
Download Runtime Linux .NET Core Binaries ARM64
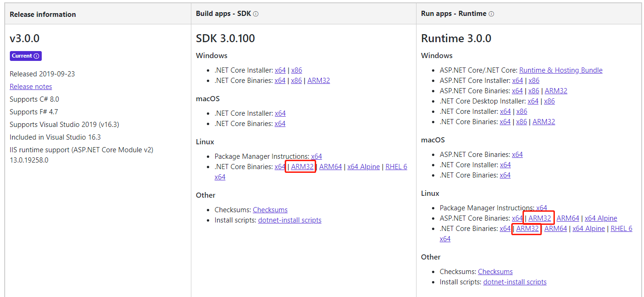tap(556, 229)
